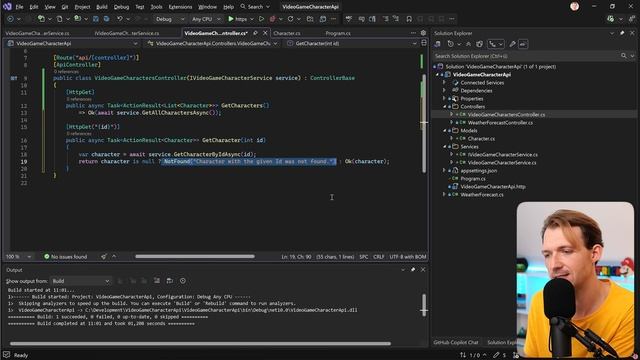Screen dimensions: 640x360
Task: Click clock icon in Output toolbar
Action: 183,281
